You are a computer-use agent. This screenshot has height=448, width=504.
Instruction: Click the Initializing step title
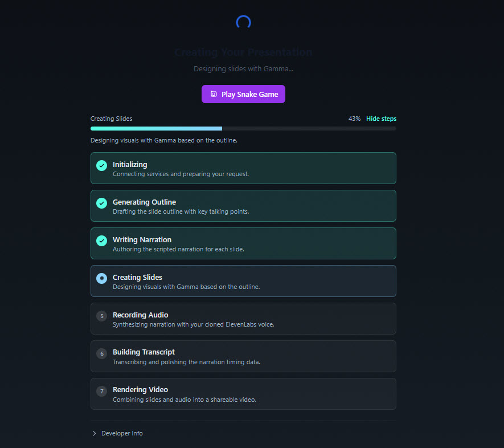[130, 164]
